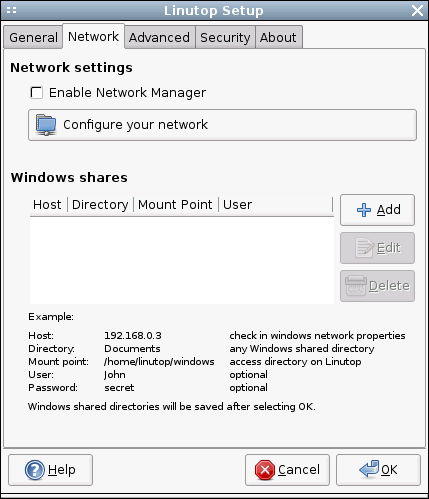Click inside the empty Windows shares list
Screen dimensions: 429x499
click(182, 260)
